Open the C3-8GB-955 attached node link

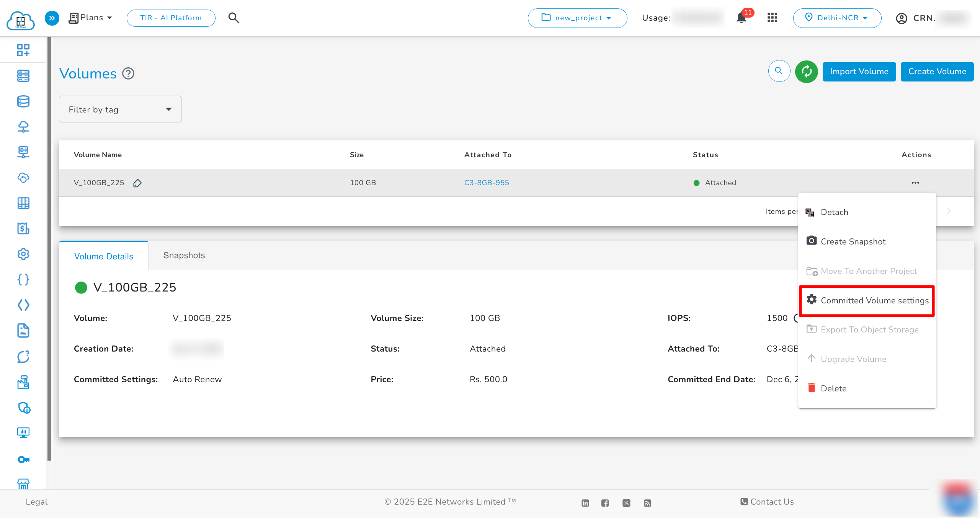(x=487, y=183)
